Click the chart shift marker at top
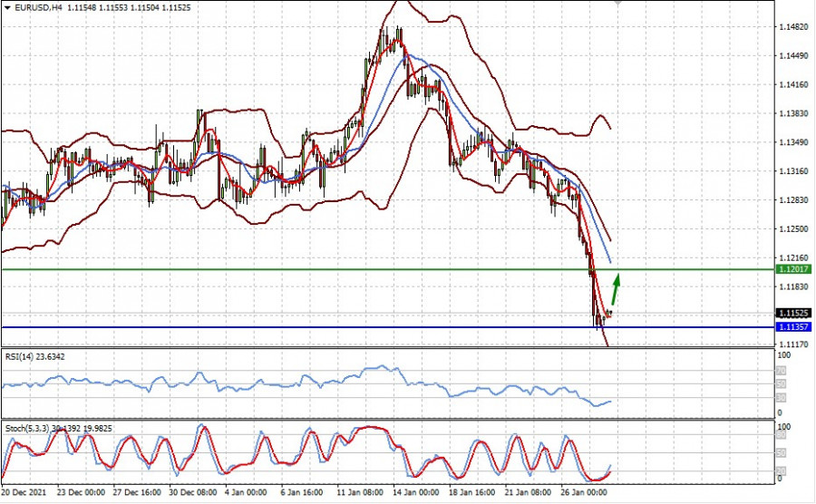816x504 pixels. (x=619, y=4)
